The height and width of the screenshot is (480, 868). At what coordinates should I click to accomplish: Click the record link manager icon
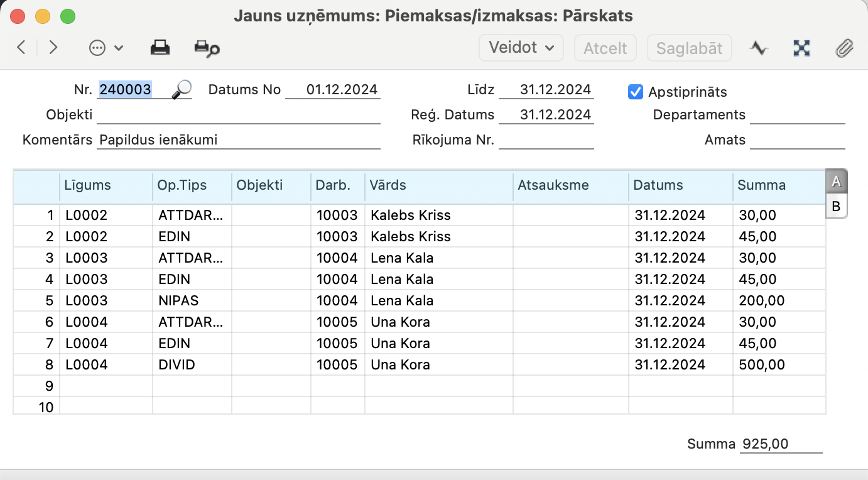coord(801,48)
